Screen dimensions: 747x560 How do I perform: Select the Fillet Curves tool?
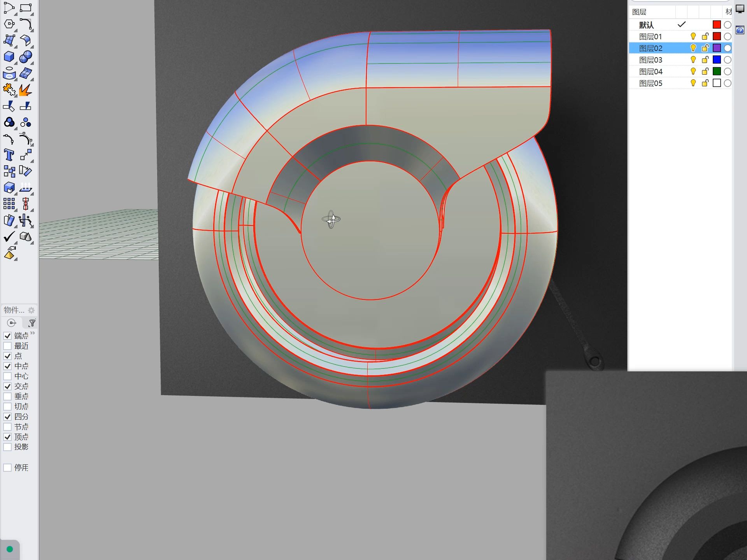(26, 24)
